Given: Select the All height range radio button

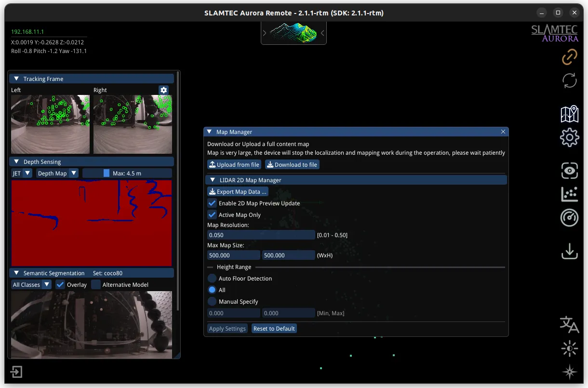Looking at the screenshot, I should pyautogui.click(x=212, y=290).
